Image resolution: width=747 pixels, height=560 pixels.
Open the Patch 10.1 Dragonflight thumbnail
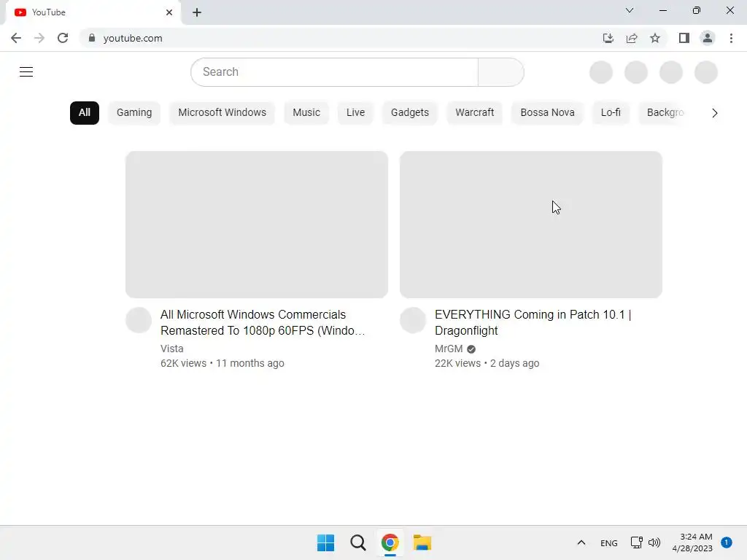coord(531,225)
